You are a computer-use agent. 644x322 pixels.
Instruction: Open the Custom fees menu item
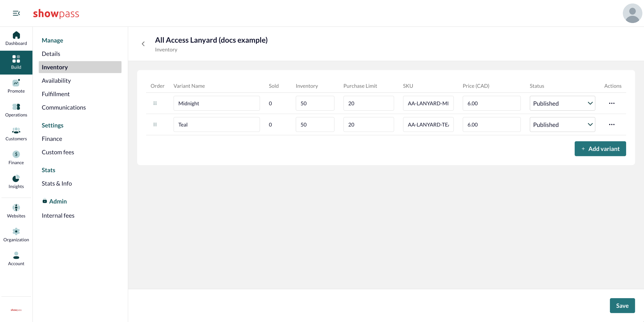click(x=80, y=152)
